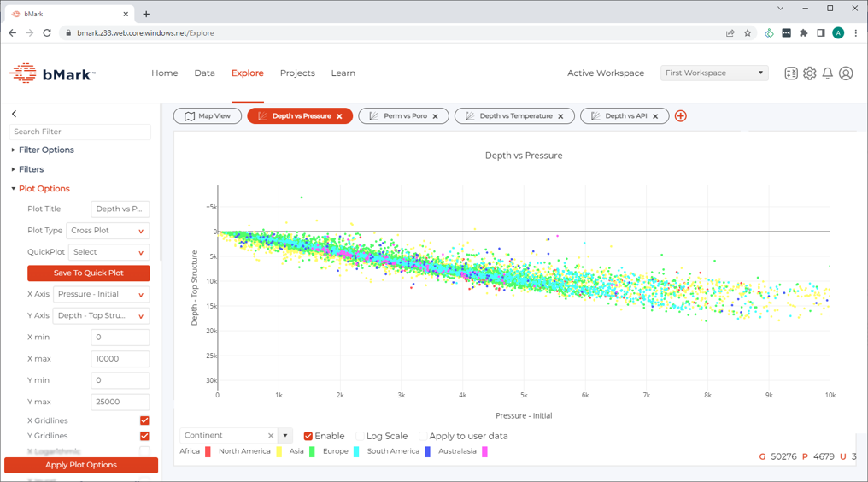Image resolution: width=868 pixels, height=482 pixels.
Task: Clear the Continent selection with X
Action: point(271,436)
